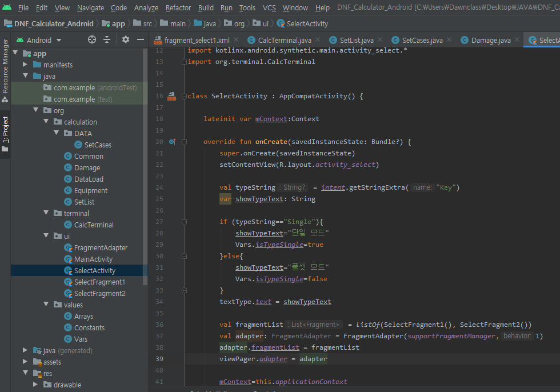Open the Refactor menu
The width and height of the screenshot is (560, 392).
tap(178, 7)
